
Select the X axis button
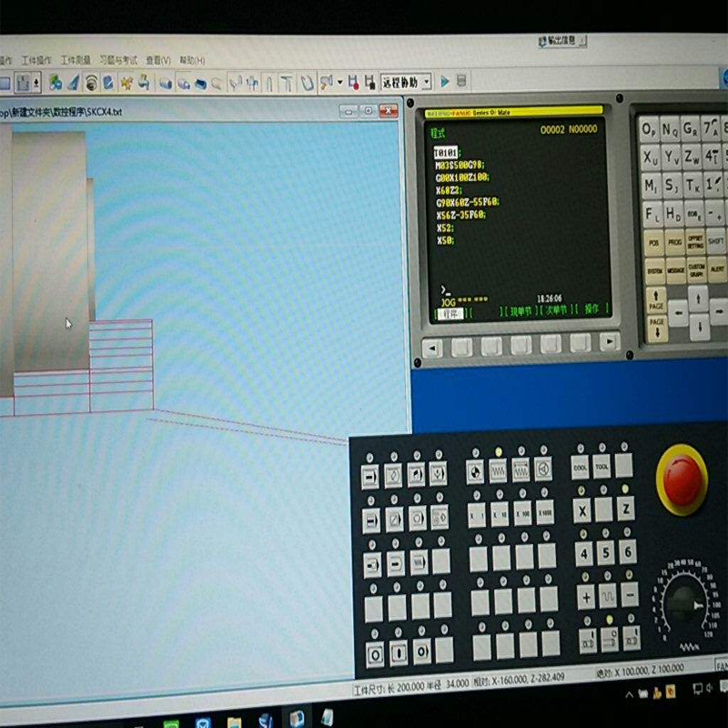click(x=582, y=511)
